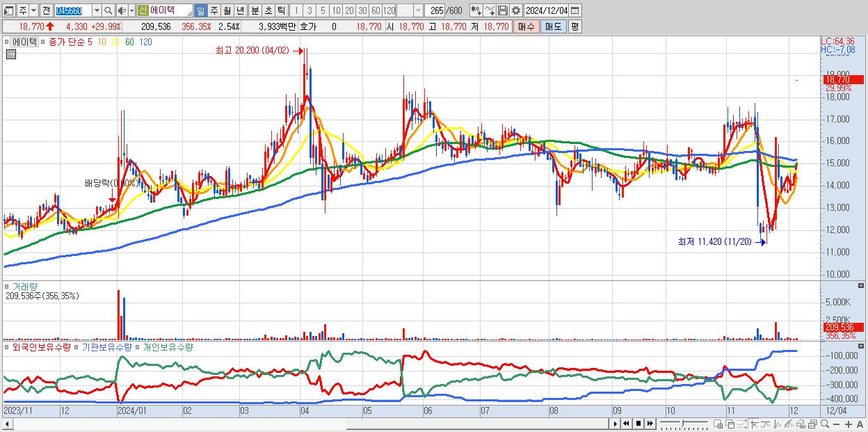Select the 60 interval button

click(x=376, y=10)
